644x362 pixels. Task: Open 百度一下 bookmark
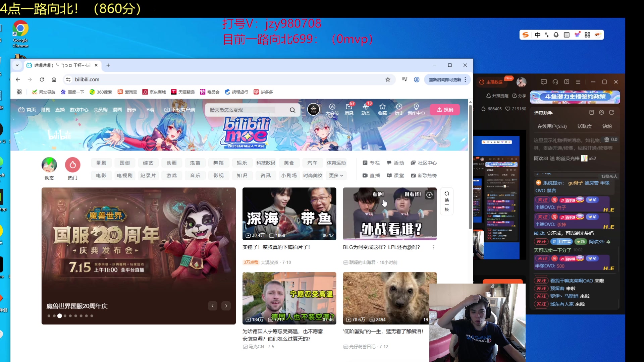72,92
